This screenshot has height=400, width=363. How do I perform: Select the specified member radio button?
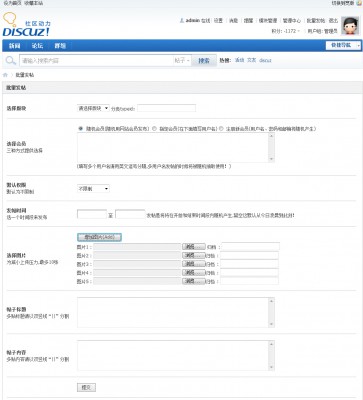154,128
